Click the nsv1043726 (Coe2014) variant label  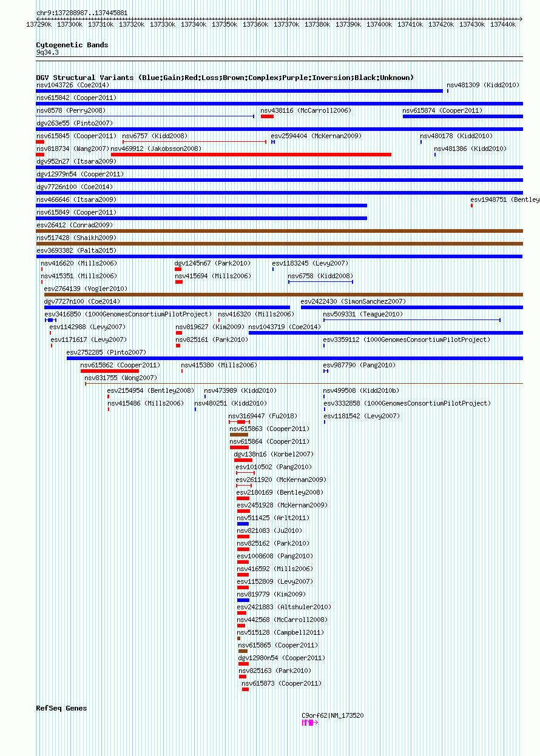[73, 85]
